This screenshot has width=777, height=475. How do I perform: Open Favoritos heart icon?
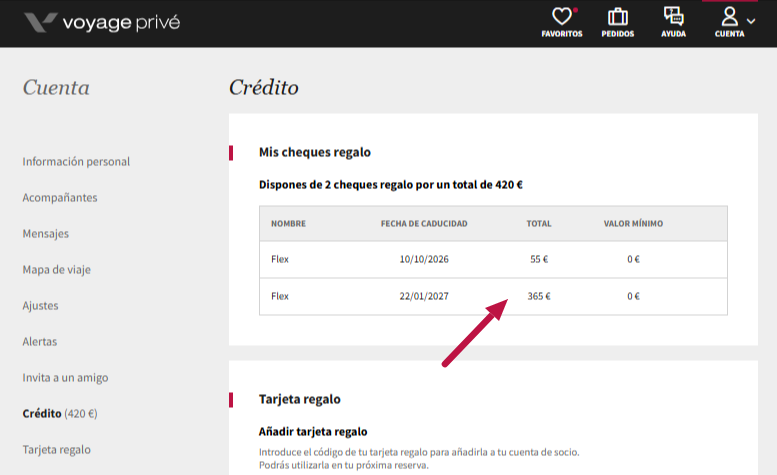(x=562, y=17)
